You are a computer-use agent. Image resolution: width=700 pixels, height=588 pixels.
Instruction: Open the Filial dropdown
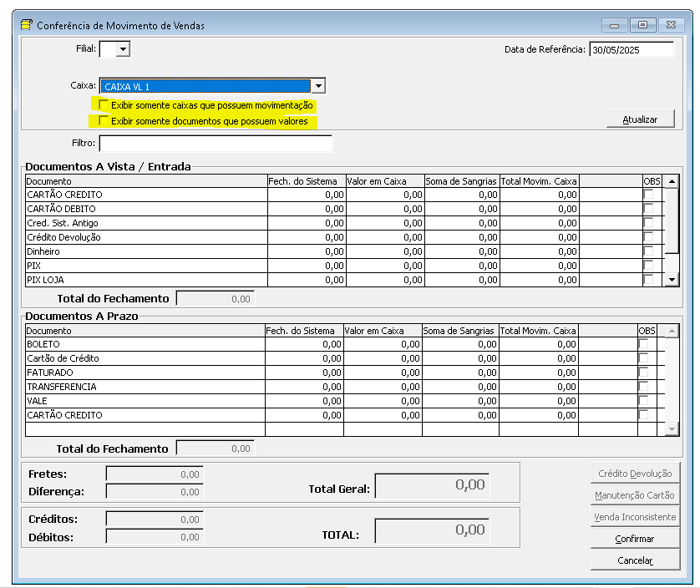(x=123, y=49)
